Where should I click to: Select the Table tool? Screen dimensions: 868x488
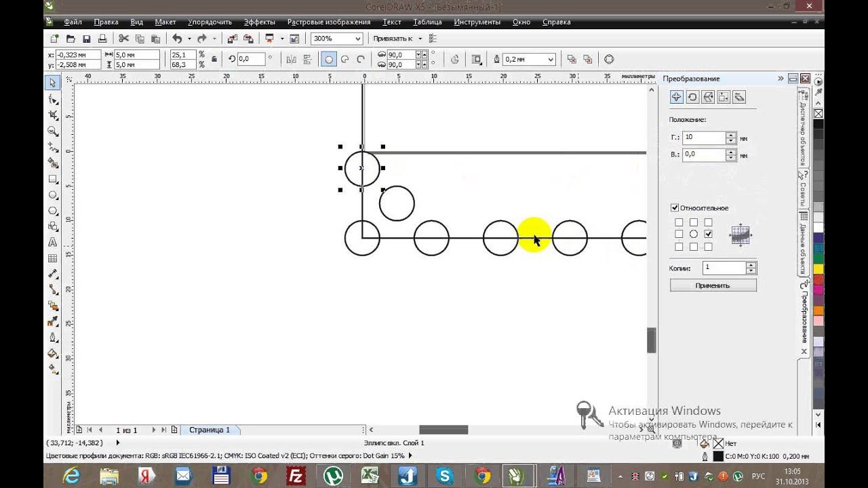pos(52,258)
